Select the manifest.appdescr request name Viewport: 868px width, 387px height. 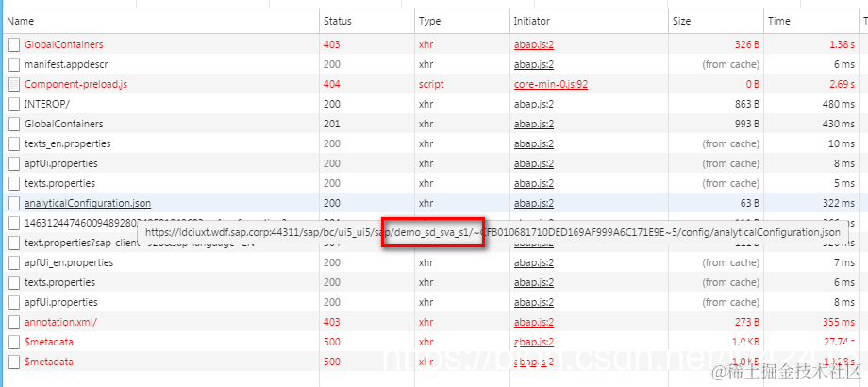(66, 64)
